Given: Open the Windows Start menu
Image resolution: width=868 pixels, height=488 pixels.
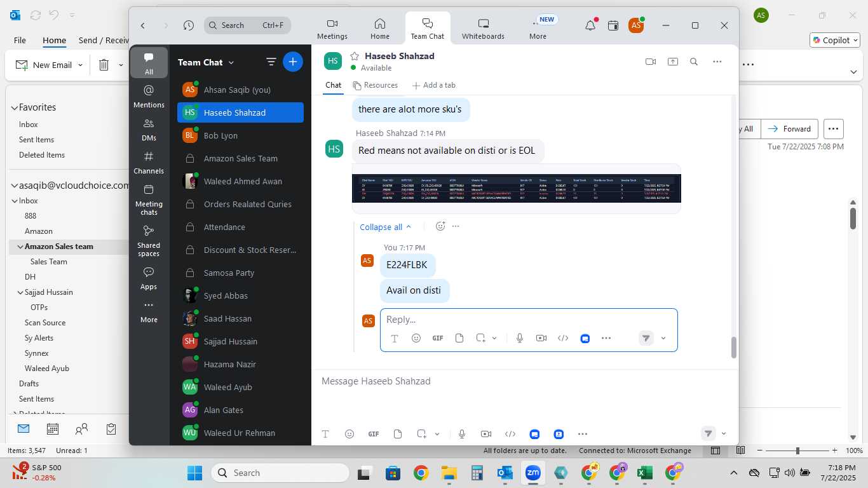Looking at the screenshot, I should tap(194, 473).
